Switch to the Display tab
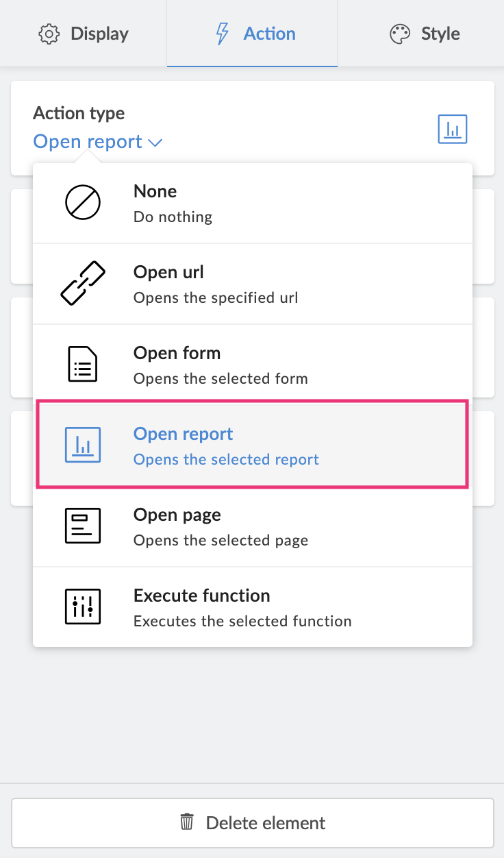Viewport: 504px width, 858px height. pyautogui.click(x=84, y=34)
